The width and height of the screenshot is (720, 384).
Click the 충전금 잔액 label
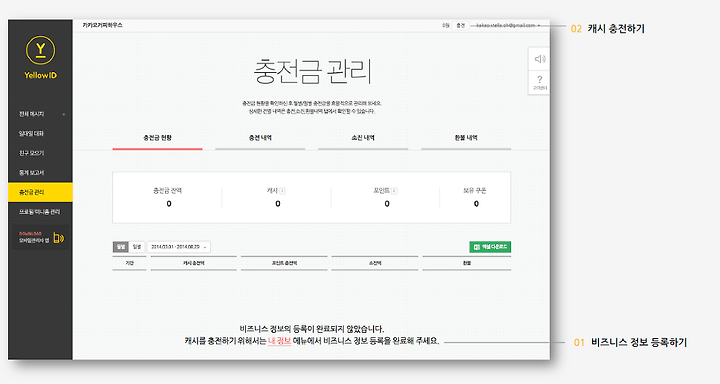coord(168,191)
